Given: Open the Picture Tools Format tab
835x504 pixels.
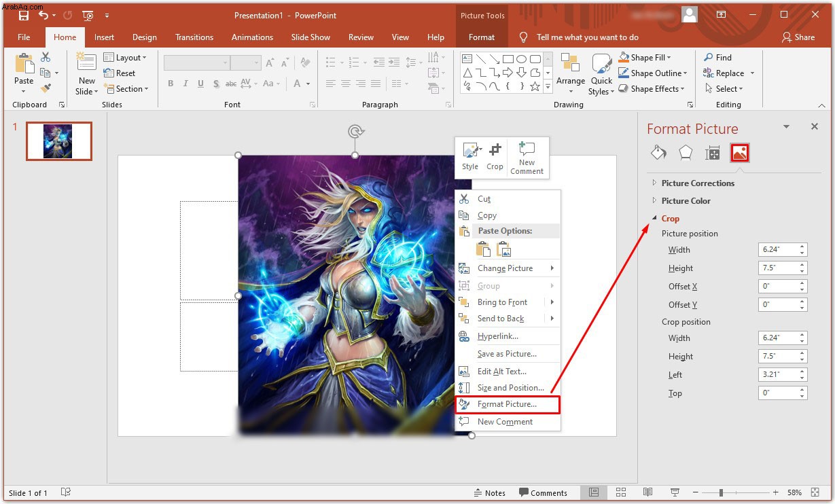Looking at the screenshot, I should click(482, 37).
